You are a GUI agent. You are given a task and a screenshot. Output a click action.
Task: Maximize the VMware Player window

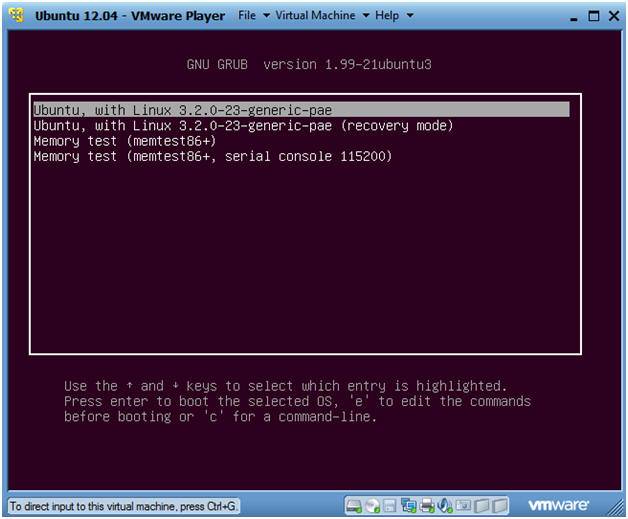coord(593,17)
